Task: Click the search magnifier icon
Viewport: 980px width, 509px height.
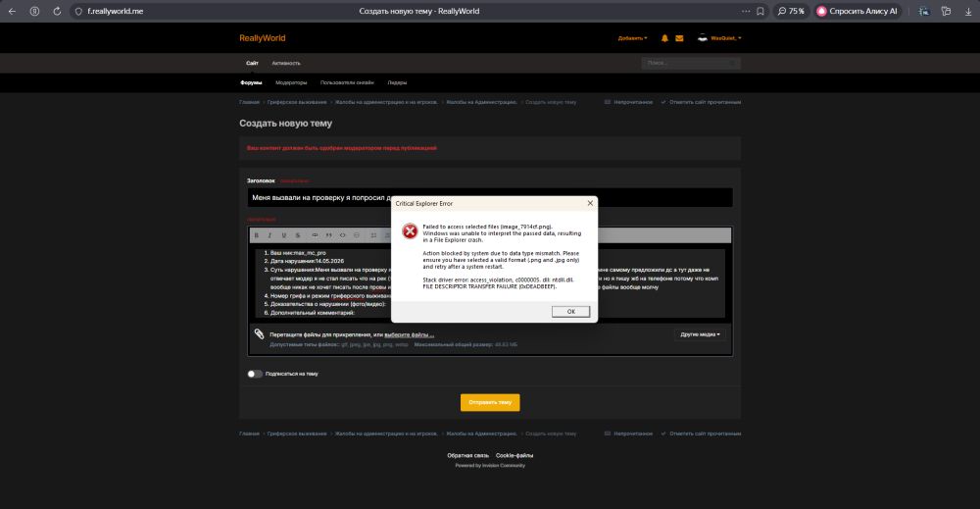Action: click(x=732, y=63)
